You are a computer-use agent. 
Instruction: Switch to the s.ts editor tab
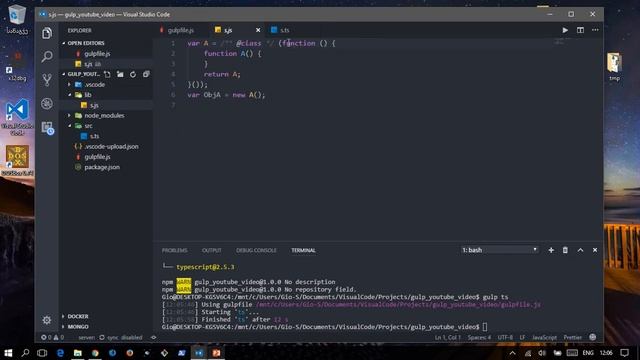pyautogui.click(x=284, y=30)
